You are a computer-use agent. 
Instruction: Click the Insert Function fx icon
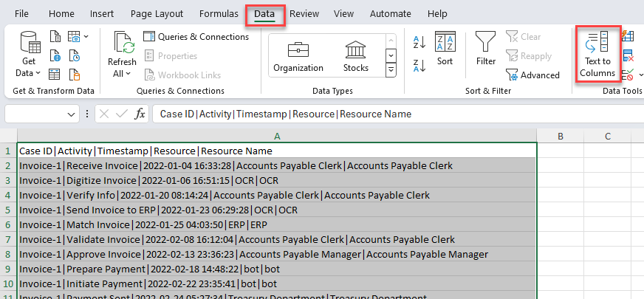[140, 114]
